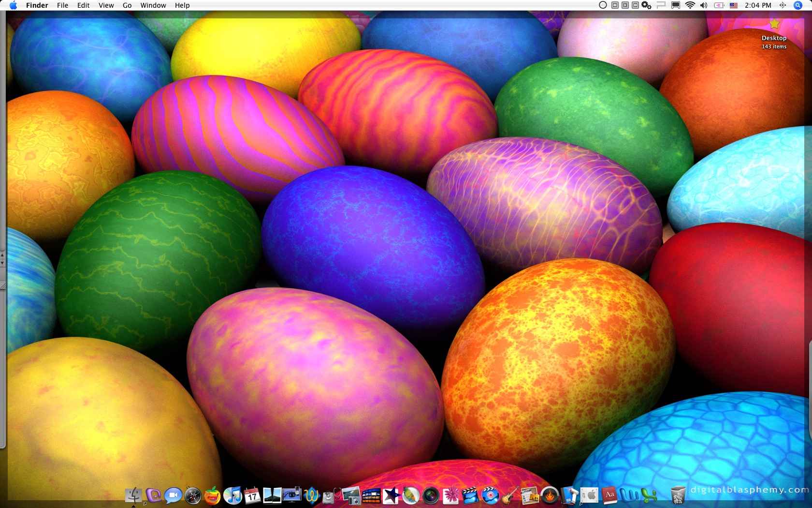Viewport: 812px width, 508px height.
Task: Open GarageBand guitar icon in Dock
Action: click(509, 495)
